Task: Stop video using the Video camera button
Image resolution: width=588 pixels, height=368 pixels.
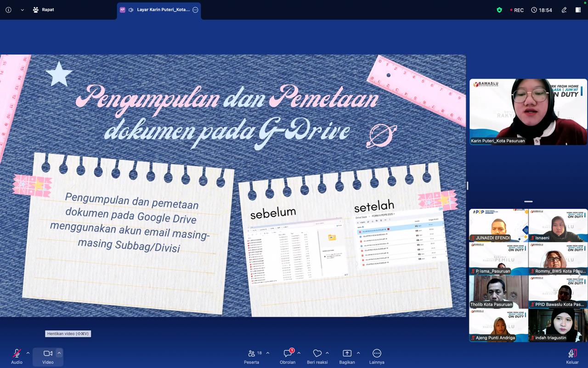Action: pos(48,356)
